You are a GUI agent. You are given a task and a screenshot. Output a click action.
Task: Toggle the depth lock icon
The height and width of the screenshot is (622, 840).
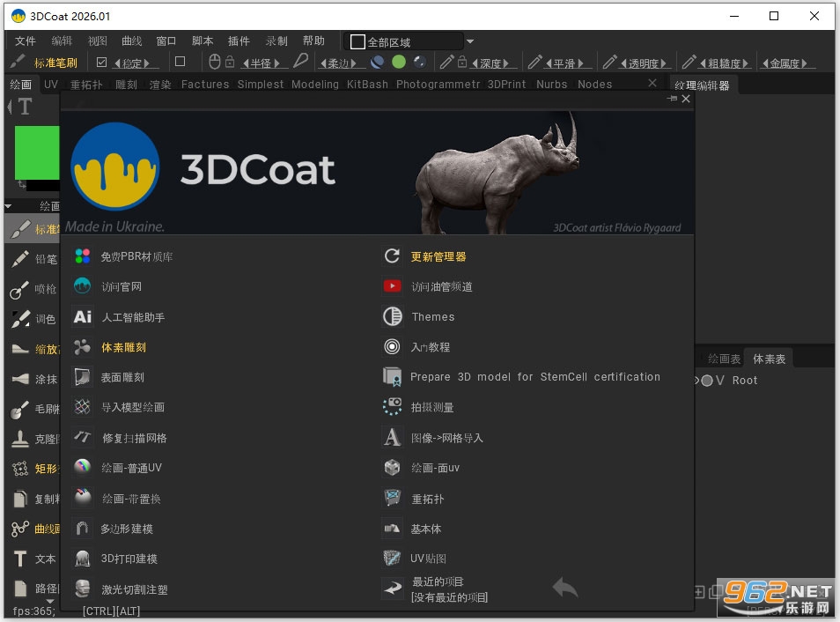click(461, 62)
